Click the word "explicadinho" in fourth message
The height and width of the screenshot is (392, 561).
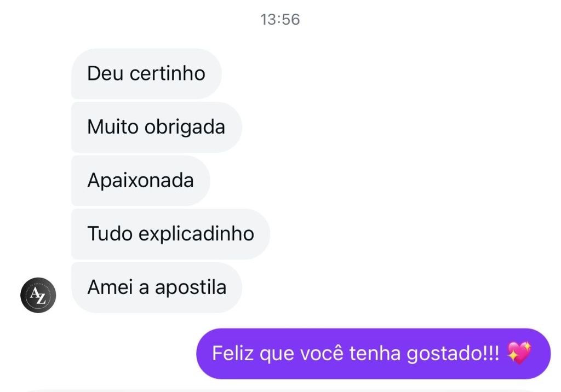pos(196,234)
